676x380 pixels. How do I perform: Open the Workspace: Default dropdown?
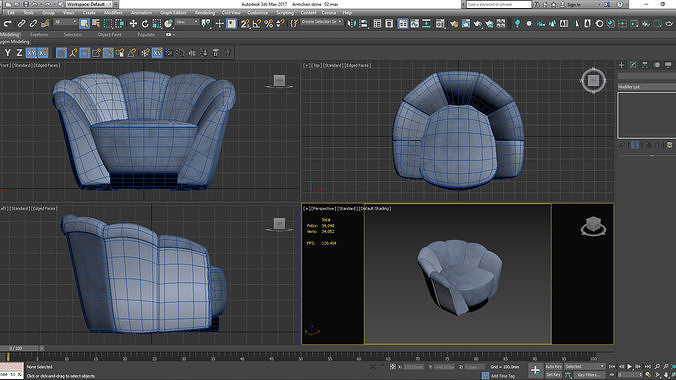88,4
